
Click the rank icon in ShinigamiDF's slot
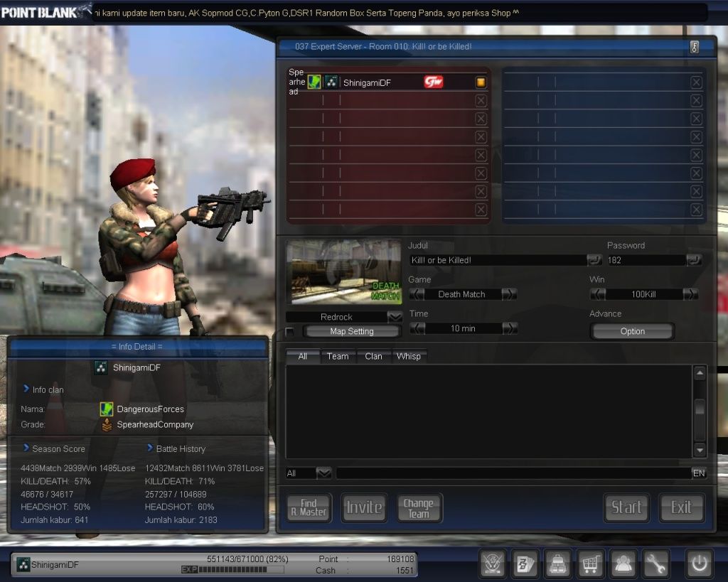(x=331, y=82)
